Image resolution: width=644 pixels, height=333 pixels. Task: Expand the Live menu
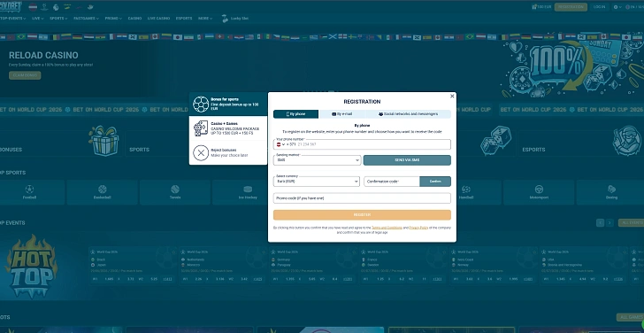click(x=38, y=19)
